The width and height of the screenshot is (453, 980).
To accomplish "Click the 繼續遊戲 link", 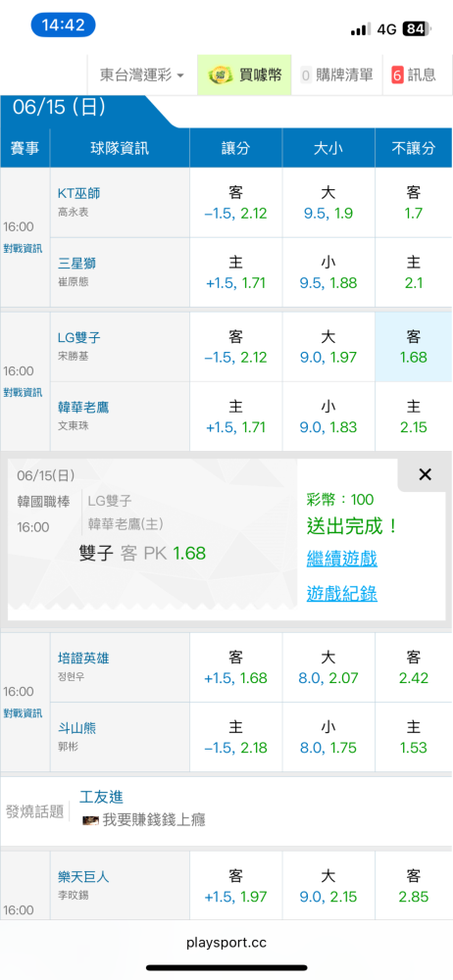I will click(341, 559).
